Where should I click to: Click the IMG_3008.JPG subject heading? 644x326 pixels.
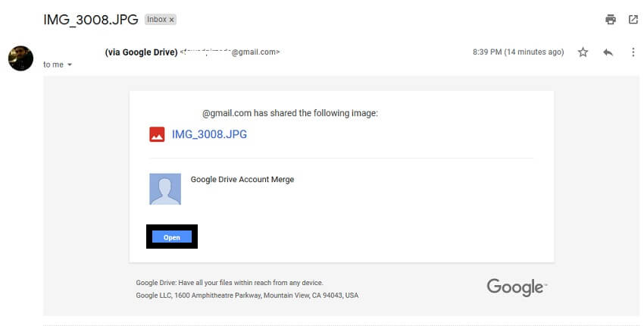[x=91, y=20]
